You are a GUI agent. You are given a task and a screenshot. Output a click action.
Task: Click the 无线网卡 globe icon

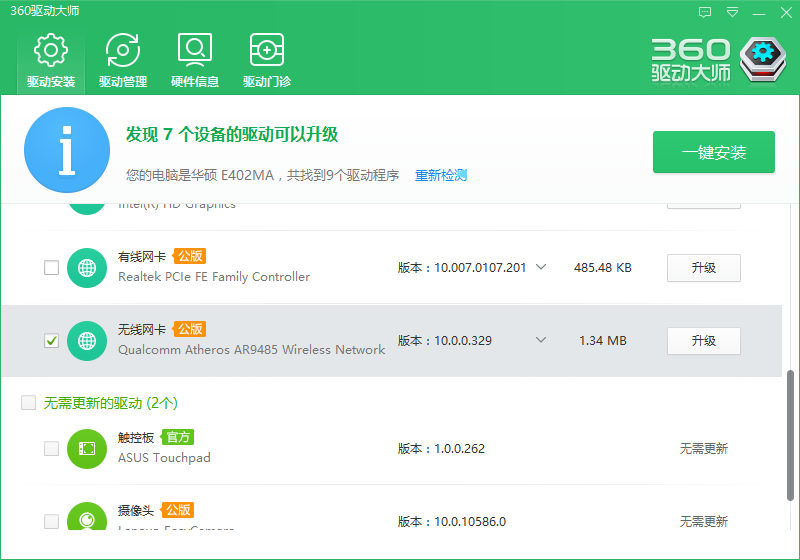pos(87,341)
